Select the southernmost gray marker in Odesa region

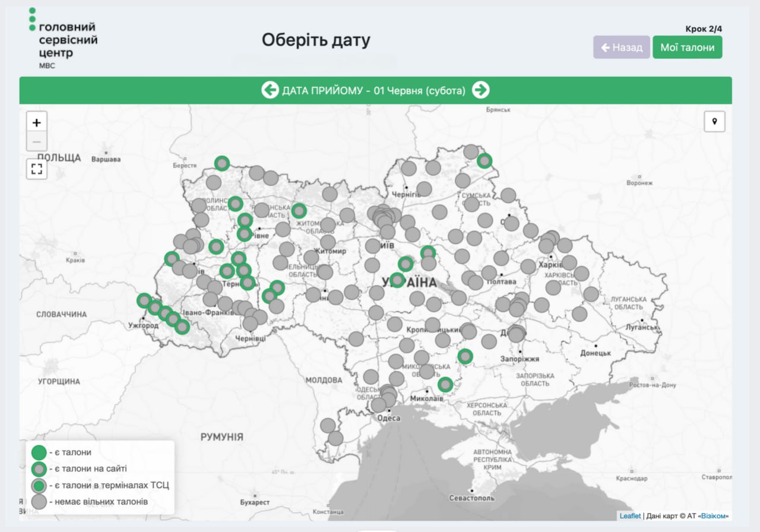point(335,438)
